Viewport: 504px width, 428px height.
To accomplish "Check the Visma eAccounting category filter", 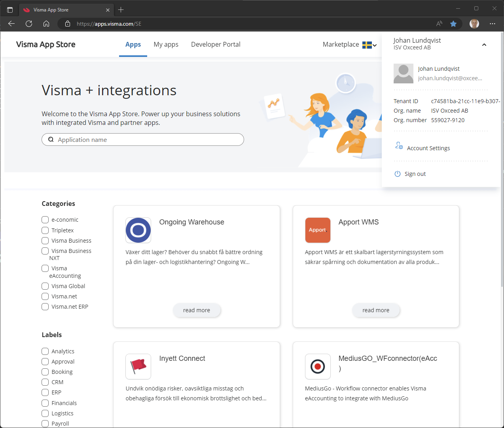I will tap(45, 268).
